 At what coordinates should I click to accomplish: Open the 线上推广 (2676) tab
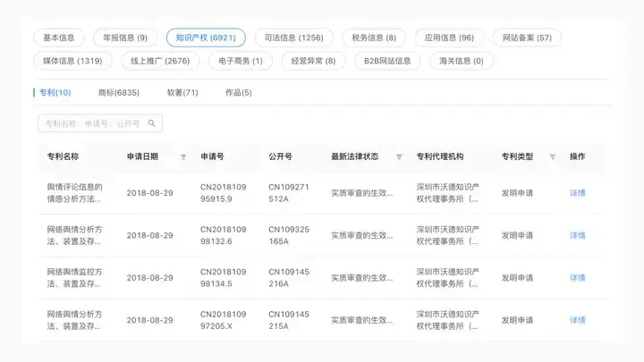tap(160, 61)
